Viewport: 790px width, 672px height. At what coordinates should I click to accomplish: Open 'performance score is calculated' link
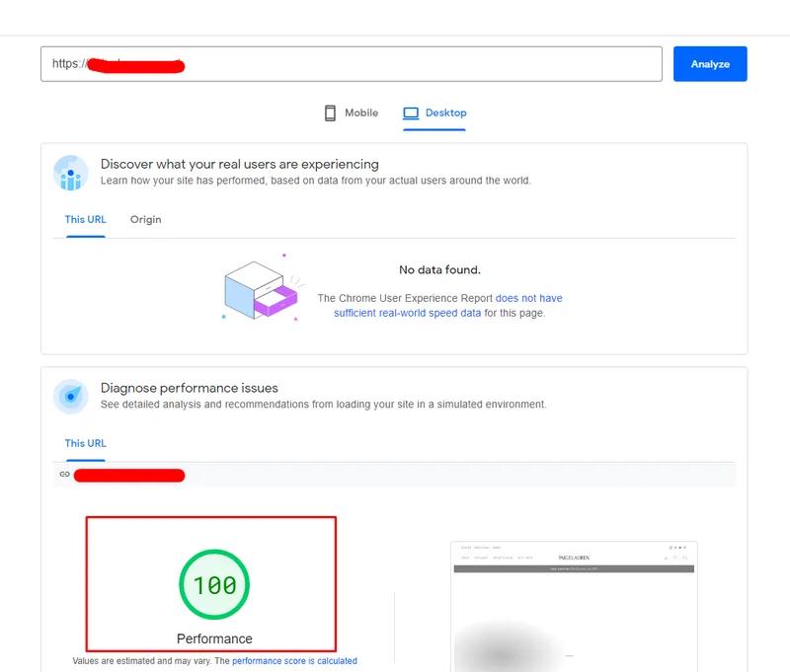294,661
